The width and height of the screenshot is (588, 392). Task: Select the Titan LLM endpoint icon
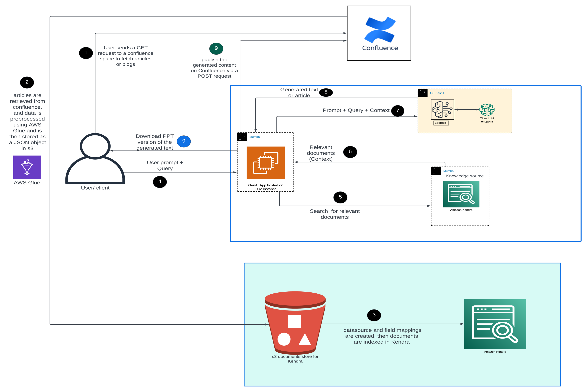487,110
